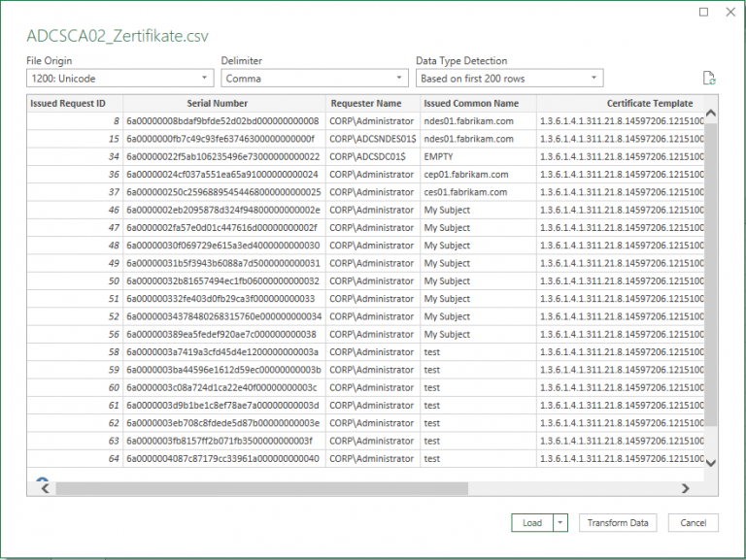The image size is (746, 560).
Task: Select the Issued Common Name column header
Action: tap(478, 103)
